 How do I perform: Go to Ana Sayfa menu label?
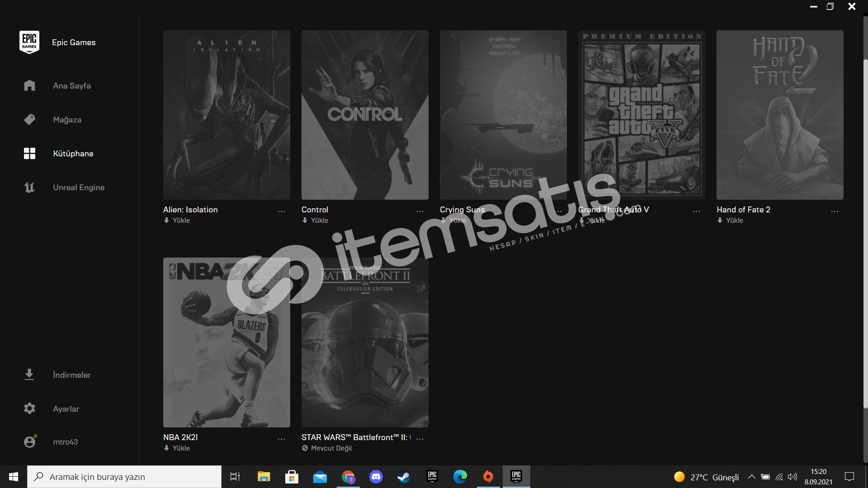(72, 86)
